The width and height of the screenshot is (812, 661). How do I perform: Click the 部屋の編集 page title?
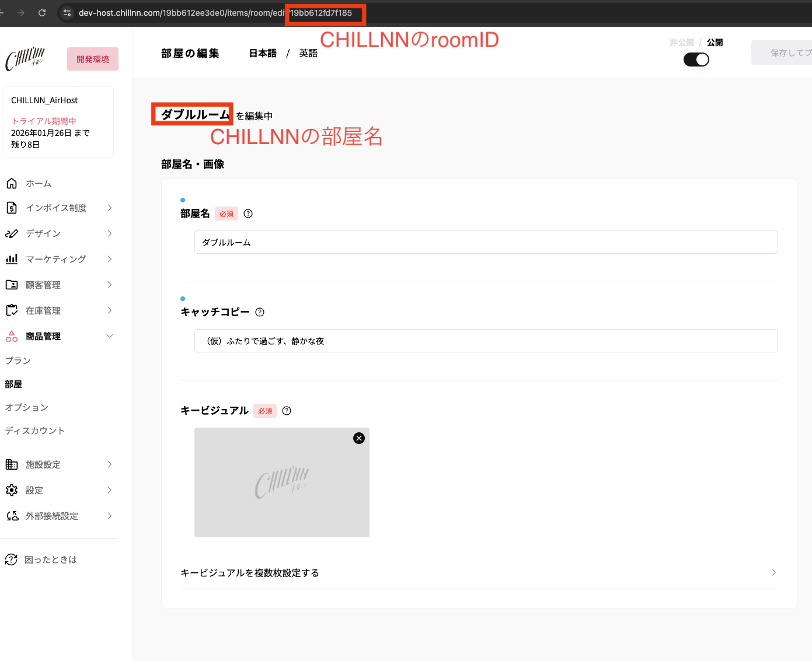pyautogui.click(x=190, y=53)
